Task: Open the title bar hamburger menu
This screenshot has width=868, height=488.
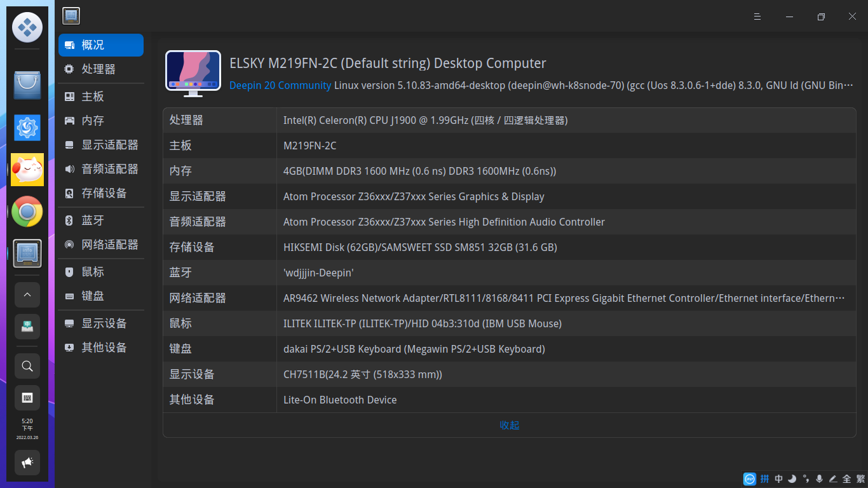Action: [757, 17]
